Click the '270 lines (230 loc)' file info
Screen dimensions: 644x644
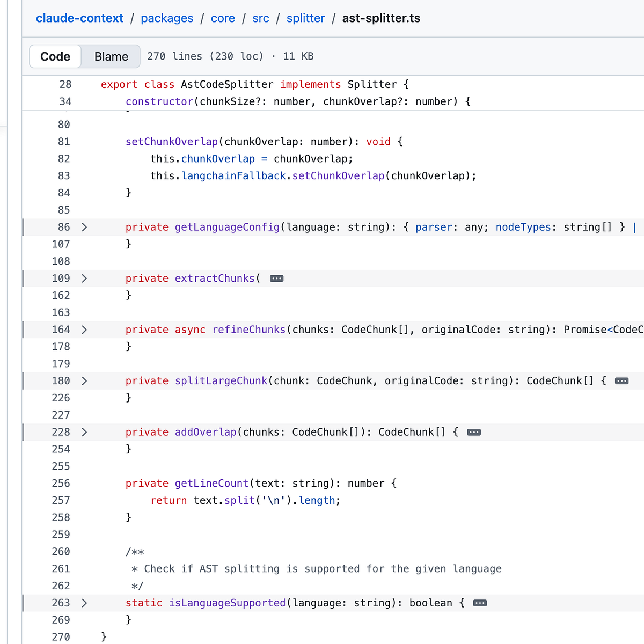[x=205, y=56]
